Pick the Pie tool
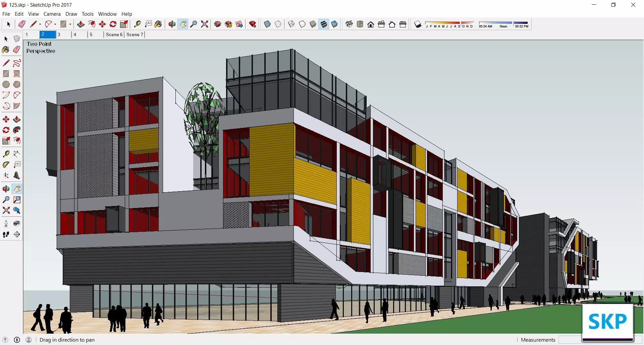644x345 pixels. (17, 106)
